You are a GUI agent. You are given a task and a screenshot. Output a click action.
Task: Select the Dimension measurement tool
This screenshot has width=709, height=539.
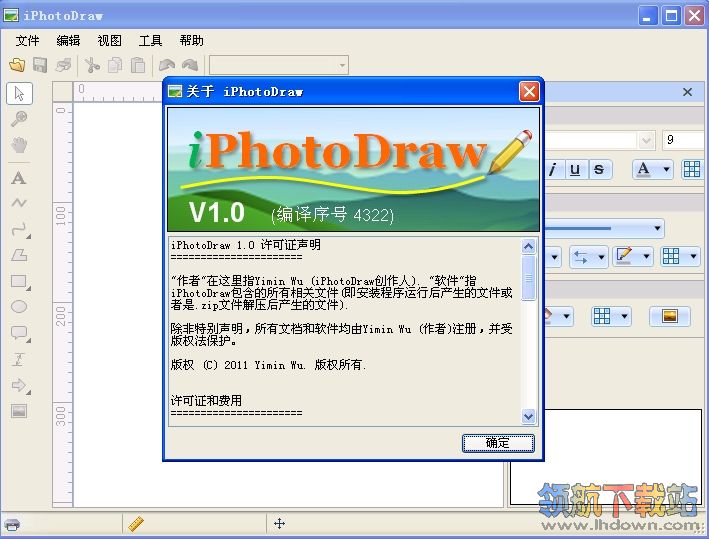coord(19,360)
